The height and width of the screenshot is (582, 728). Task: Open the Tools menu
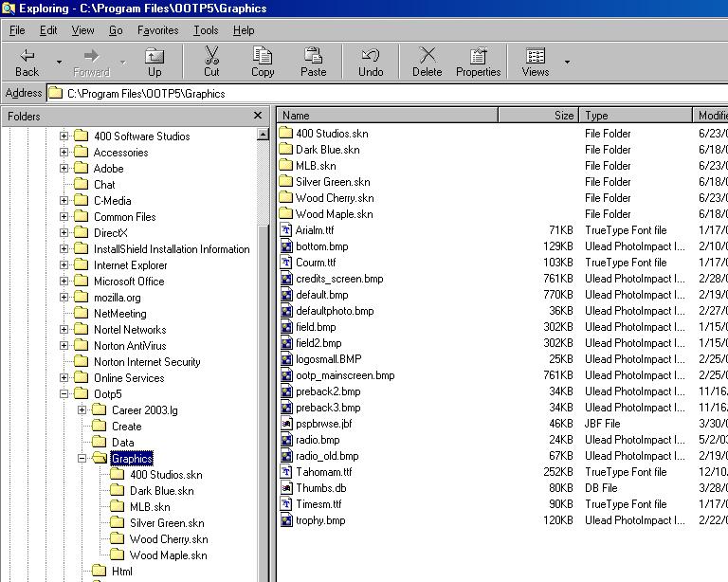tap(206, 30)
